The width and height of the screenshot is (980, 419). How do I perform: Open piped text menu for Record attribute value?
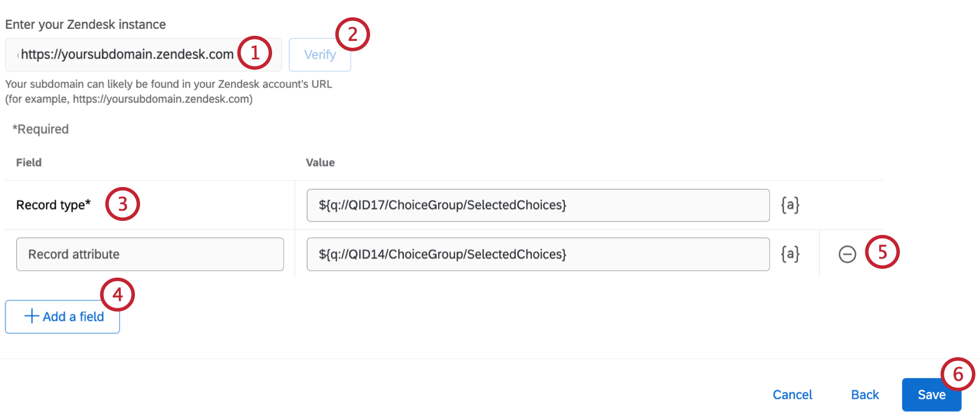click(x=790, y=253)
